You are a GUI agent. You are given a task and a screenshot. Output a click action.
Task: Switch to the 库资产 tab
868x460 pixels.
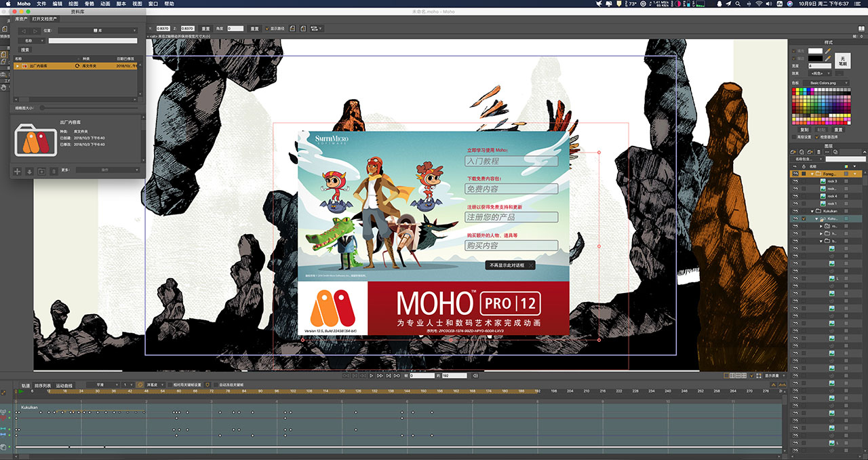(x=22, y=19)
